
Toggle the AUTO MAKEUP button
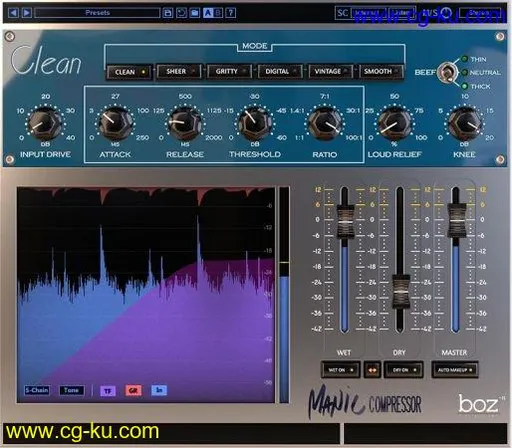tap(455, 370)
